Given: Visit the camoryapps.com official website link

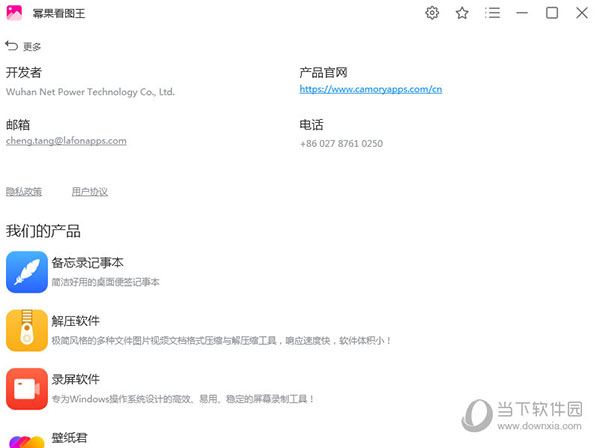Looking at the screenshot, I should tap(370, 89).
